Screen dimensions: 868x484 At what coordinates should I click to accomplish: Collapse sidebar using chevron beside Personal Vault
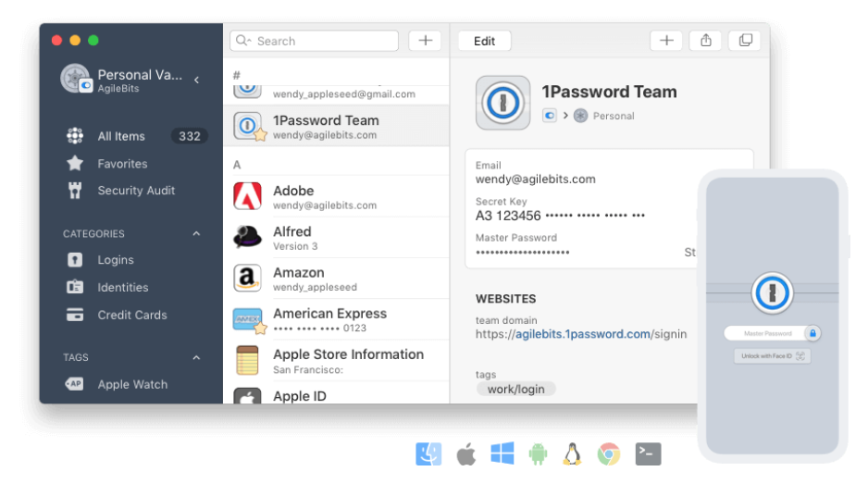[196, 81]
